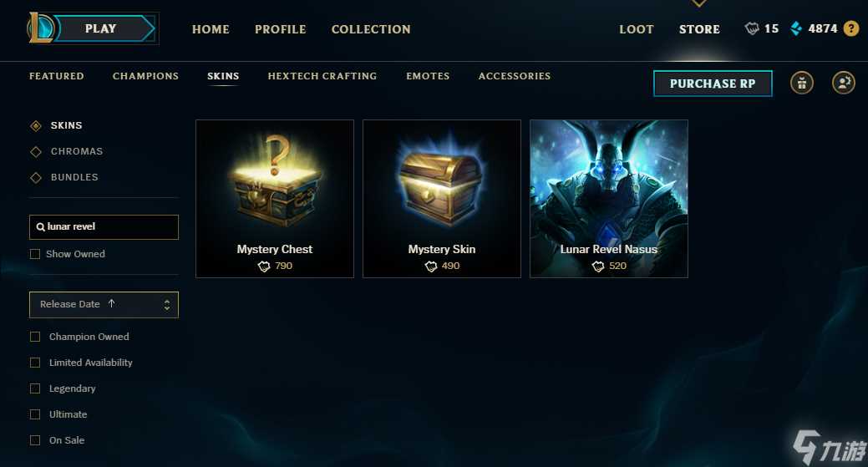The width and height of the screenshot is (868, 467).
Task: Open the gifting center gift icon
Action: pyautogui.click(x=801, y=83)
